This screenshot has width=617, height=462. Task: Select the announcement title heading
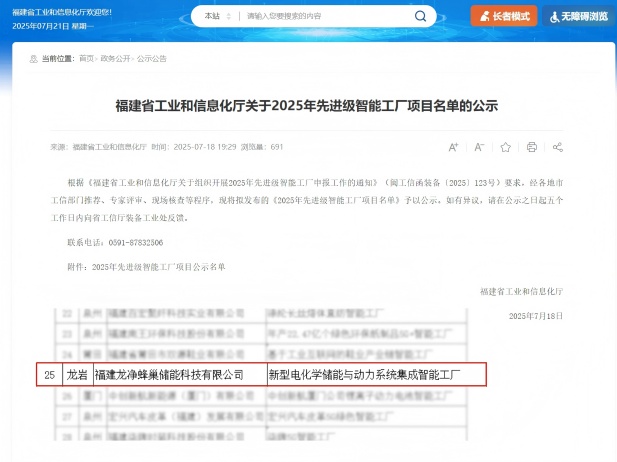click(x=306, y=105)
